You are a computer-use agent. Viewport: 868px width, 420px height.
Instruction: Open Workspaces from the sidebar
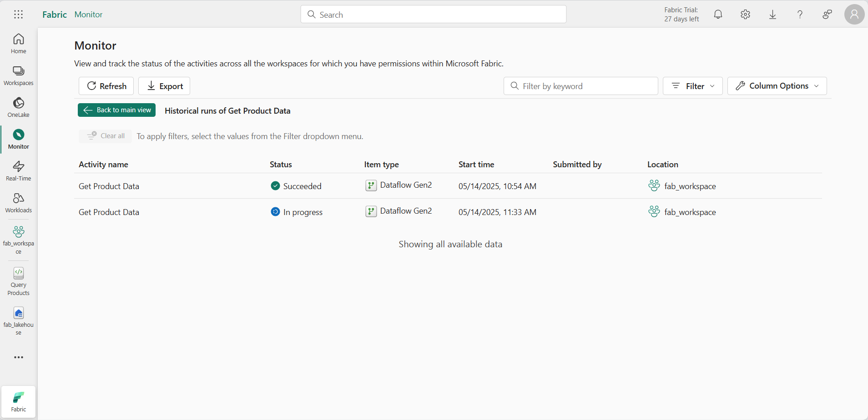(19, 75)
